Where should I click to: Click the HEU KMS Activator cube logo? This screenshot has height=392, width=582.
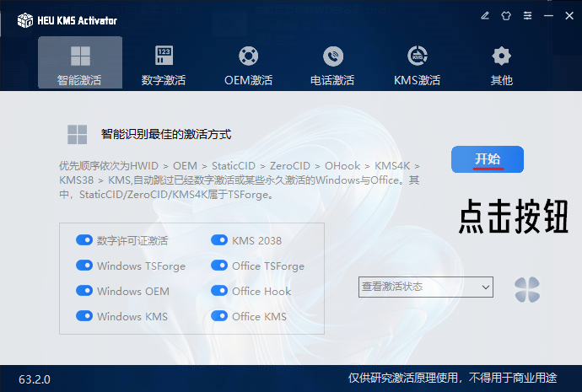pyautogui.click(x=25, y=19)
